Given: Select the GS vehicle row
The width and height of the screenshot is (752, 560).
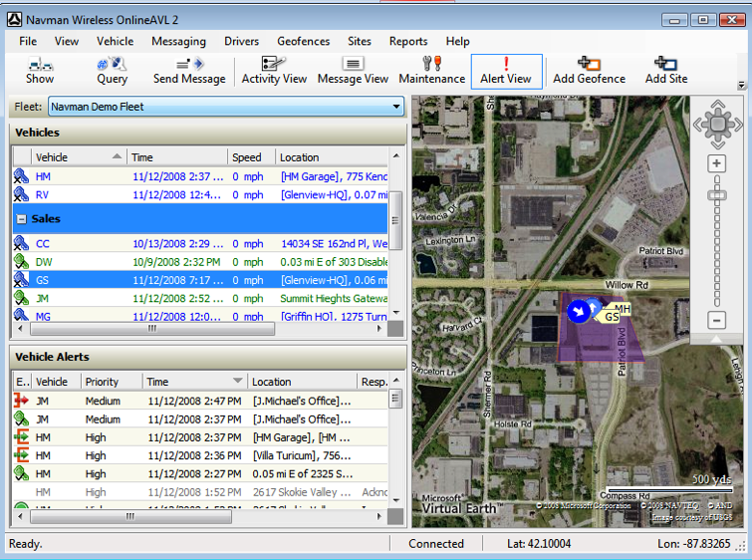Looking at the screenshot, I should point(200,280).
